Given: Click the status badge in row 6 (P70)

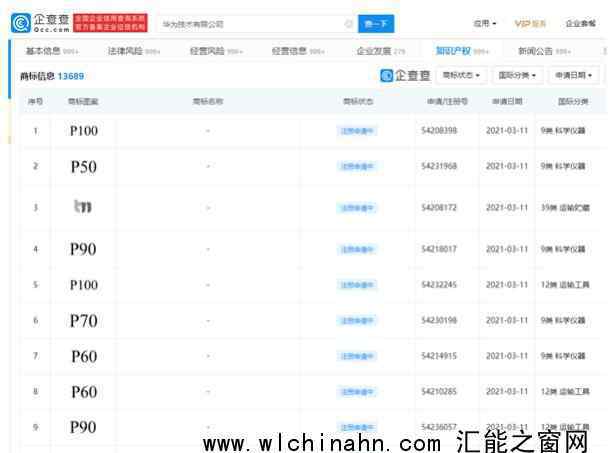Looking at the screenshot, I should (357, 321).
